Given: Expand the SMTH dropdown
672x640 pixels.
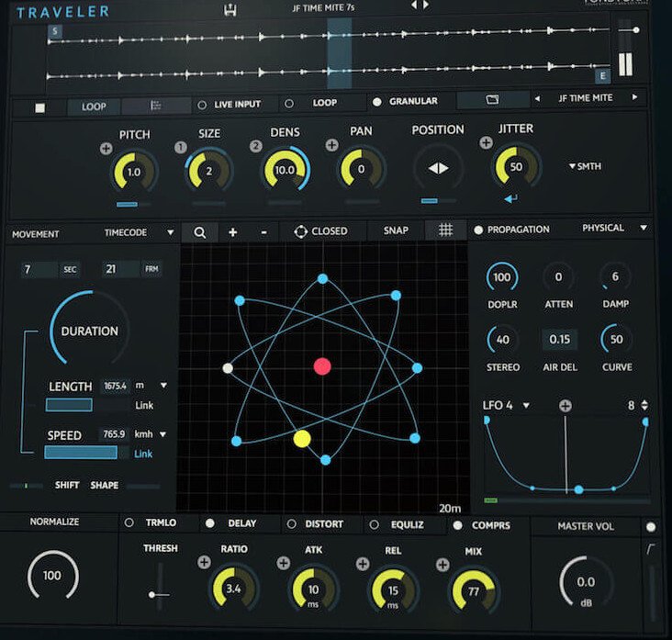Looking at the screenshot, I should click(x=585, y=166).
